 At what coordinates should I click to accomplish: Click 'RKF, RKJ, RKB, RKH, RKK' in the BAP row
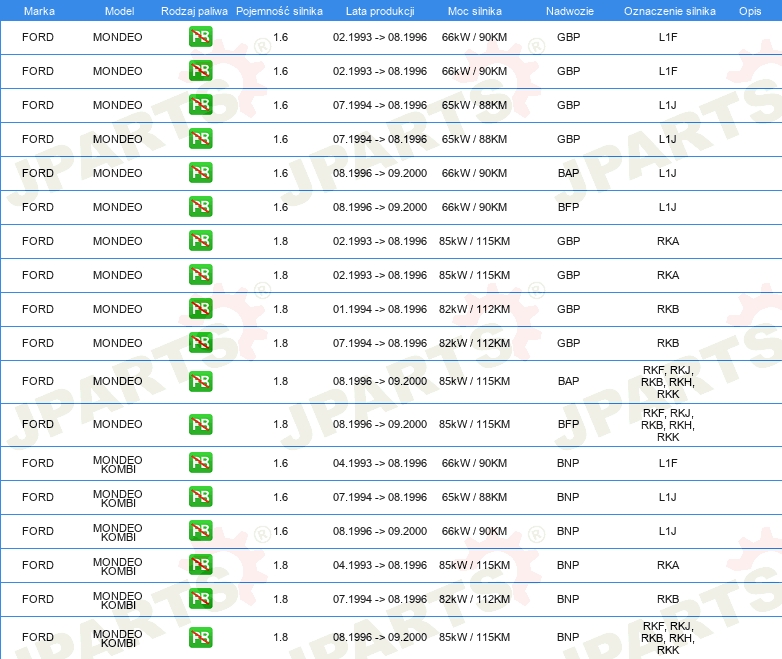[668, 382]
